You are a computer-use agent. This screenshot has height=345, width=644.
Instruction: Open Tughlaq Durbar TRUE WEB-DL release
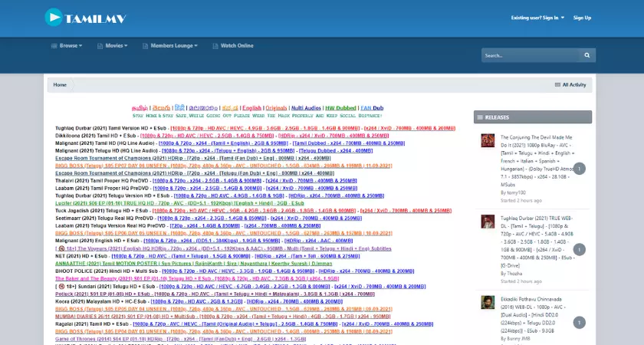coord(537,242)
